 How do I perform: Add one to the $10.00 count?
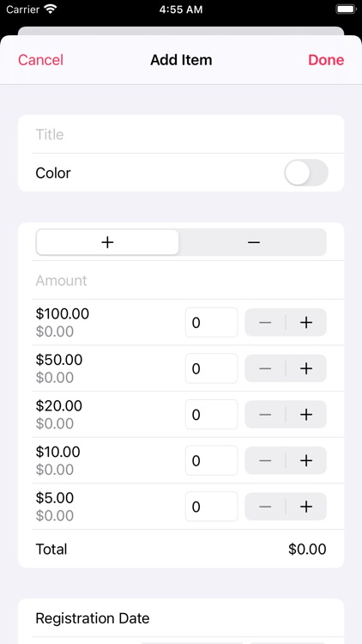pos(306,461)
